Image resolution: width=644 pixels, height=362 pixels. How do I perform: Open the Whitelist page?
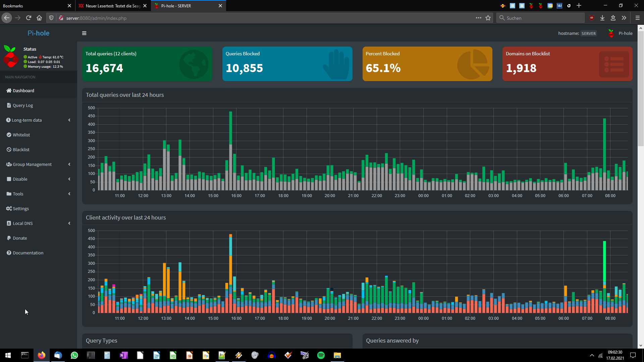click(x=39, y=135)
